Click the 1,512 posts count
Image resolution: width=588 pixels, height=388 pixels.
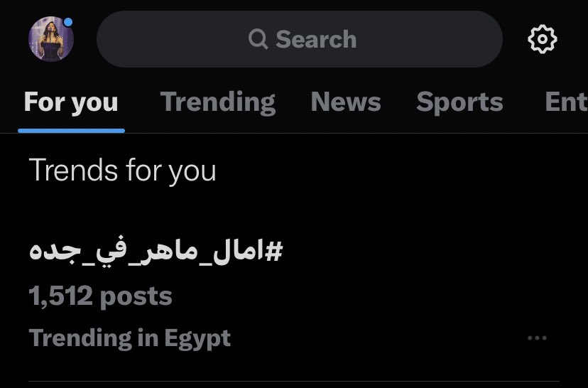pos(100,296)
